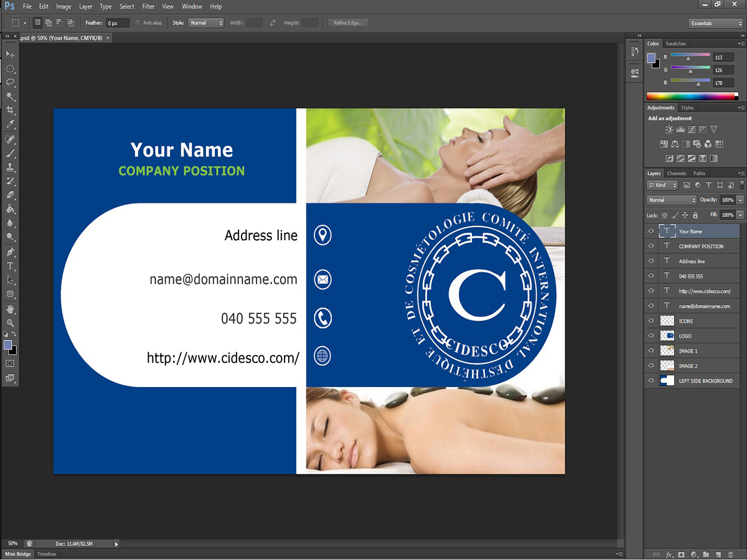Screen dimensions: 747x560
Task: Select the Elliptical Marquee tool
Action: click(x=10, y=68)
